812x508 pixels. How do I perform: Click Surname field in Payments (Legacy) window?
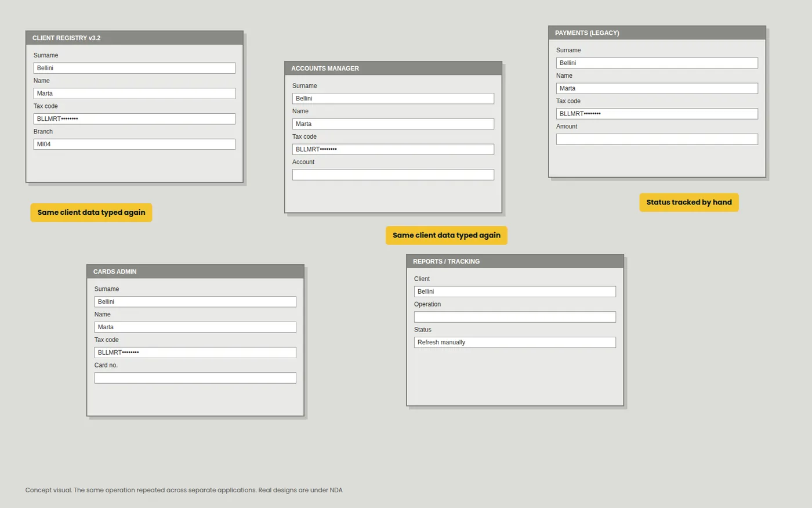pyautogui.click(x=657, y=63)
